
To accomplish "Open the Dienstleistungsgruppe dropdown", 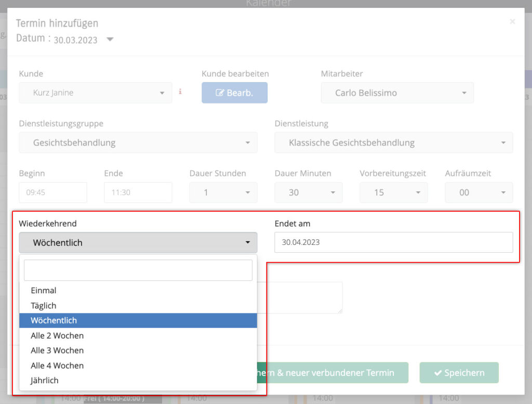I will (x=138, y=142).
